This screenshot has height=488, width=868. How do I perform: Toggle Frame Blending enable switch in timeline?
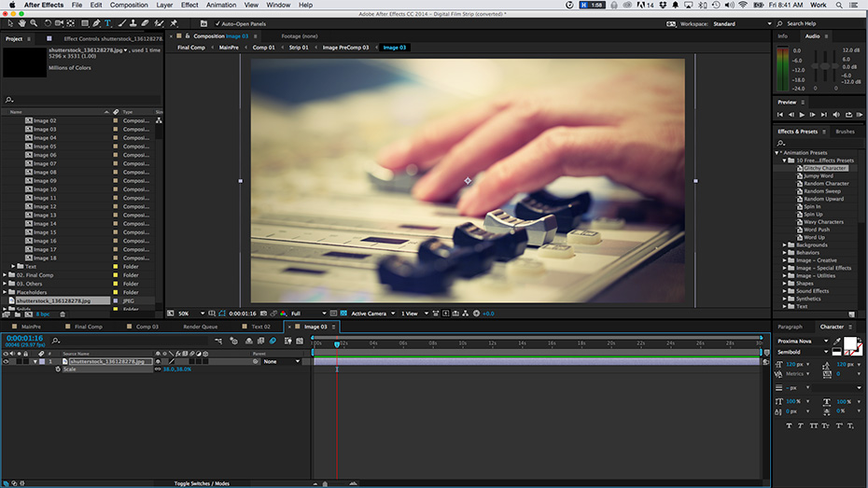point(260,341)
